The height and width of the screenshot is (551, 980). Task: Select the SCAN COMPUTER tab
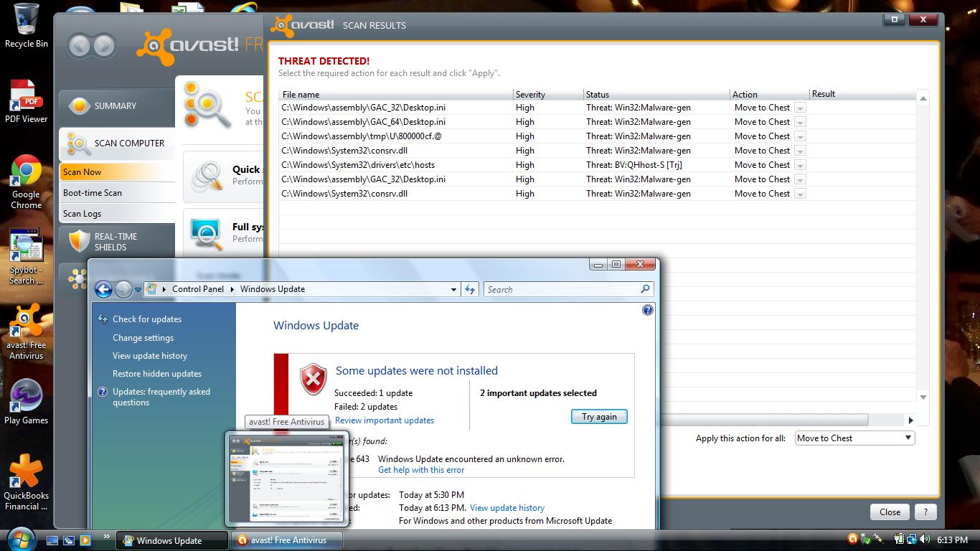pos(117,143)
